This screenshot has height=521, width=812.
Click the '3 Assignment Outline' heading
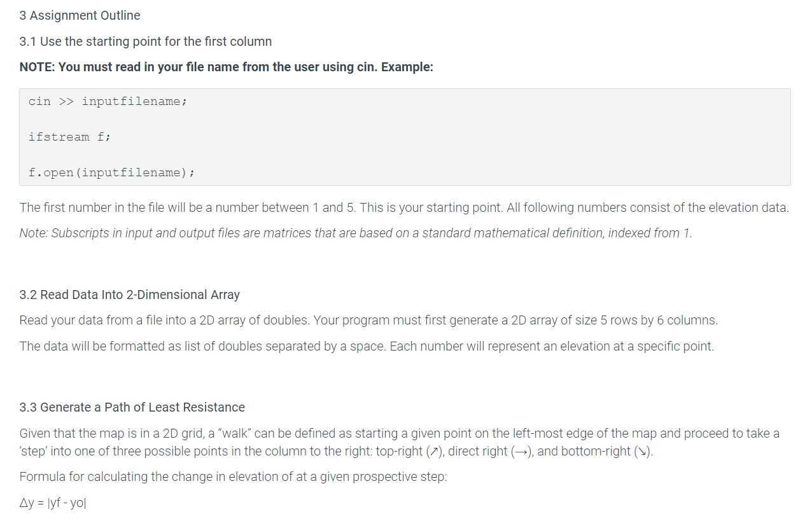(80, 15)
